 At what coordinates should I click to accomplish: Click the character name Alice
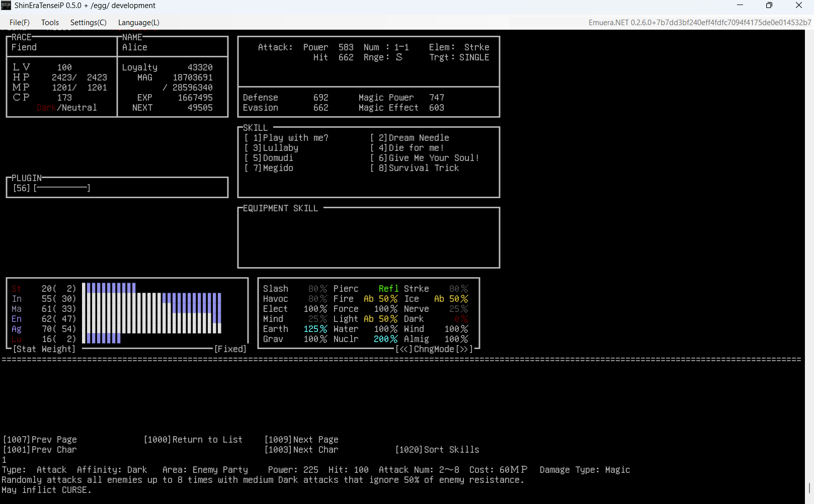pyautogui.click(x=135, y=47)
